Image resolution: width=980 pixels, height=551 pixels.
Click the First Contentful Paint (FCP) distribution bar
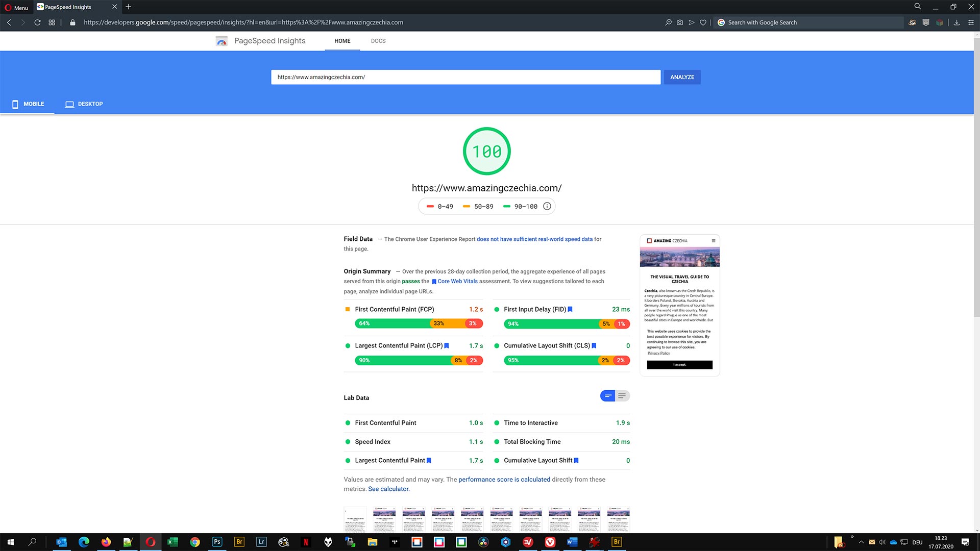click(419, 323)
